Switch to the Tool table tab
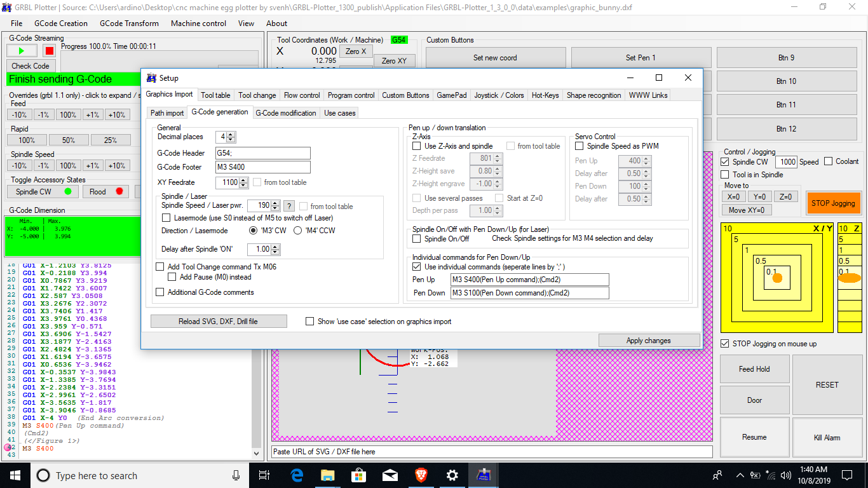Viewport: 868px width, 488px height. [215, 95]
